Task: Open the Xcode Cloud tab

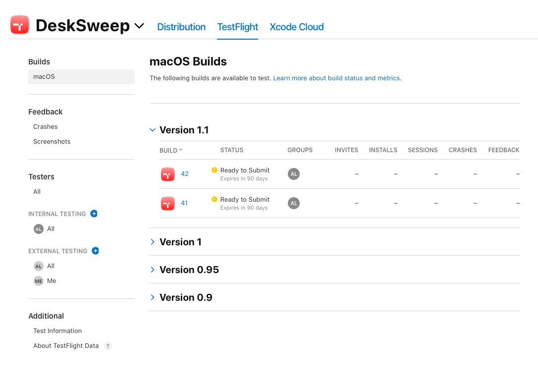Action: point(296,27)
